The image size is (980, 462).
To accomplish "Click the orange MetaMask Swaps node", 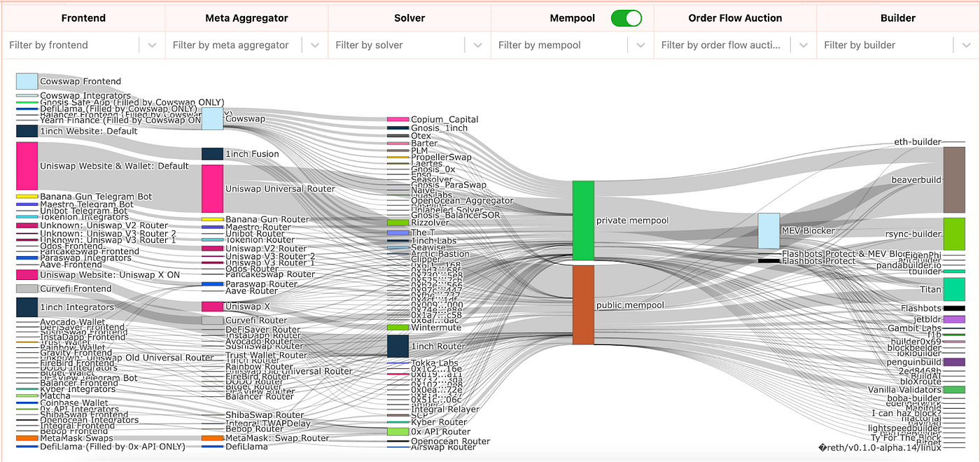I will [x=27, y=438].
